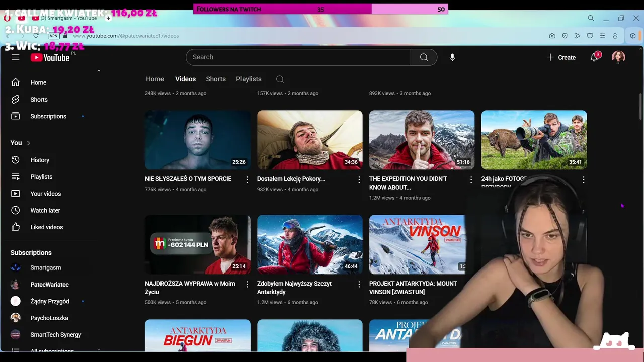Click the Opera profile icon in toolbar
The width and height of the screenshot is (644, 362).
click(x=615, y=36)
